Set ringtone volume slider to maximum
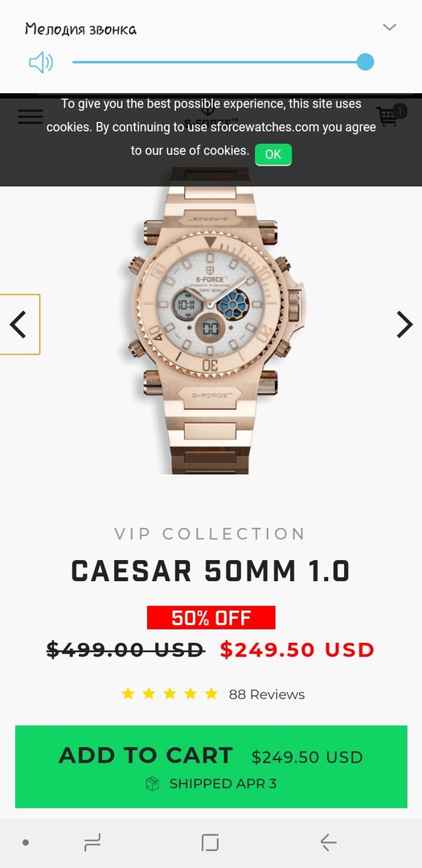 [365, 62]
